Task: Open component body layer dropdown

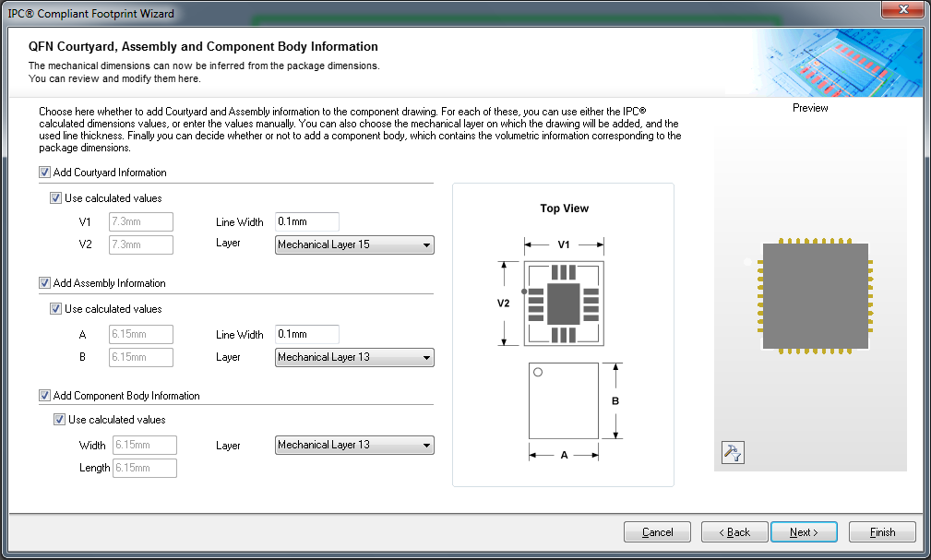Action: click(x=354, y=446)
